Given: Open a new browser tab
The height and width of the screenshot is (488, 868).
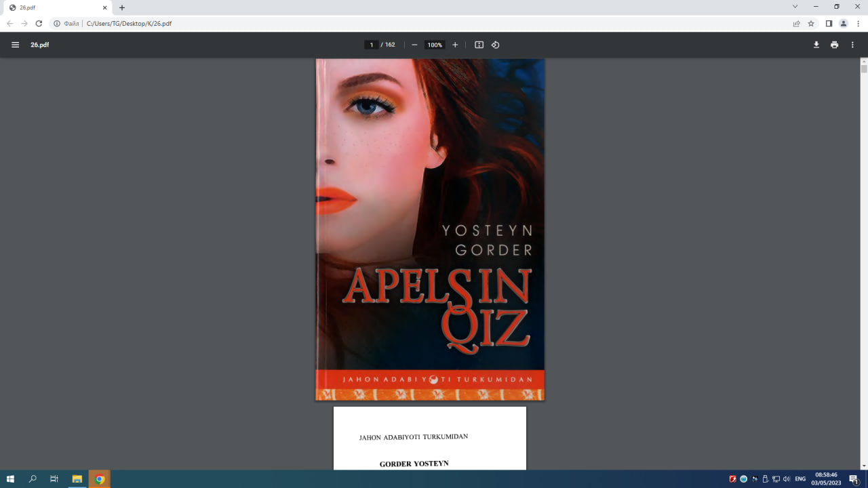Looking at the screenshot, I should tap(122, 7).
